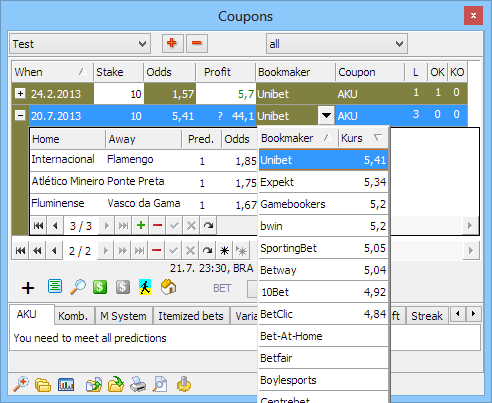492x403 pixels.
Task: Expand the 24.2.2013 coupon row
Action: point(20,93)
